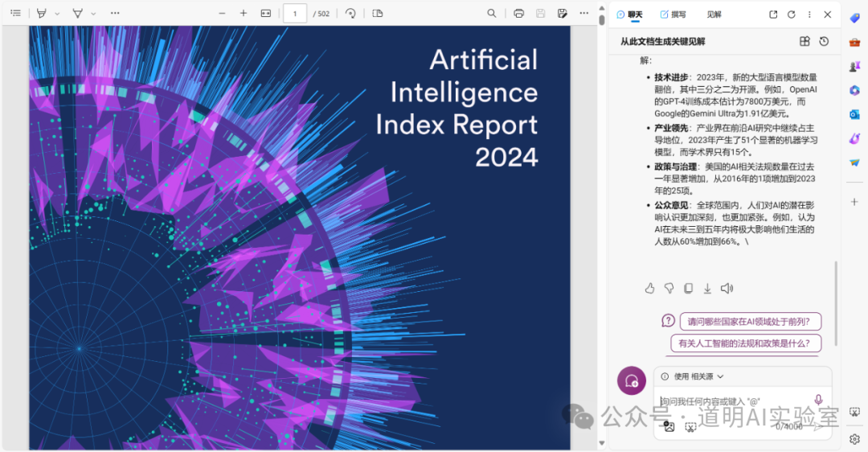Expand the highlight tool color dropdown
Screen dimensions: 868x452
pos(57,14)
